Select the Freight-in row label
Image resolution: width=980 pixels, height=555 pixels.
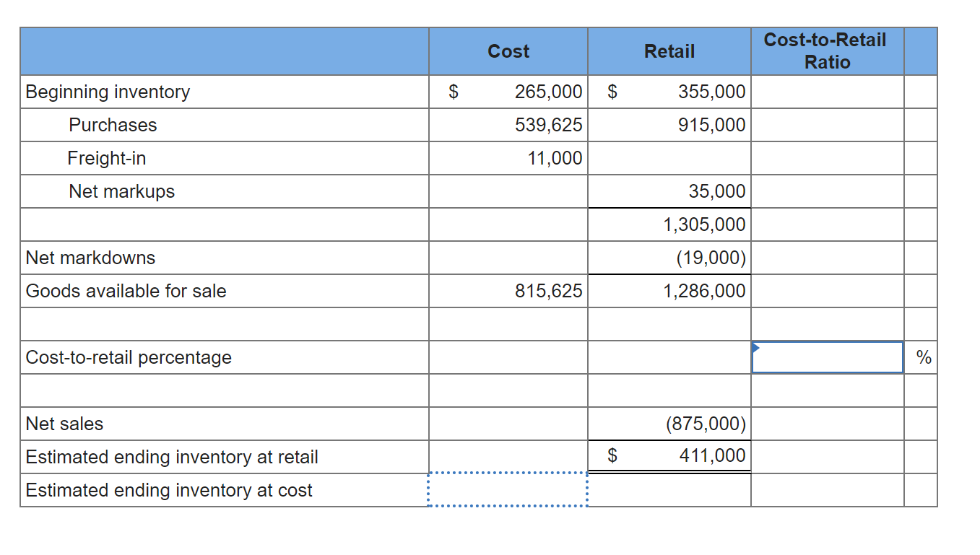pyautogui.click(x=107, y=158)
